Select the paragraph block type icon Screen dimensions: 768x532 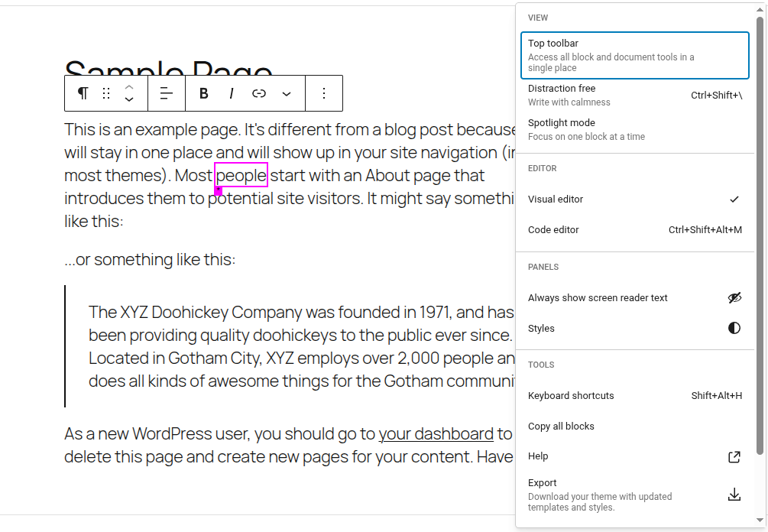tap(83, 93)
